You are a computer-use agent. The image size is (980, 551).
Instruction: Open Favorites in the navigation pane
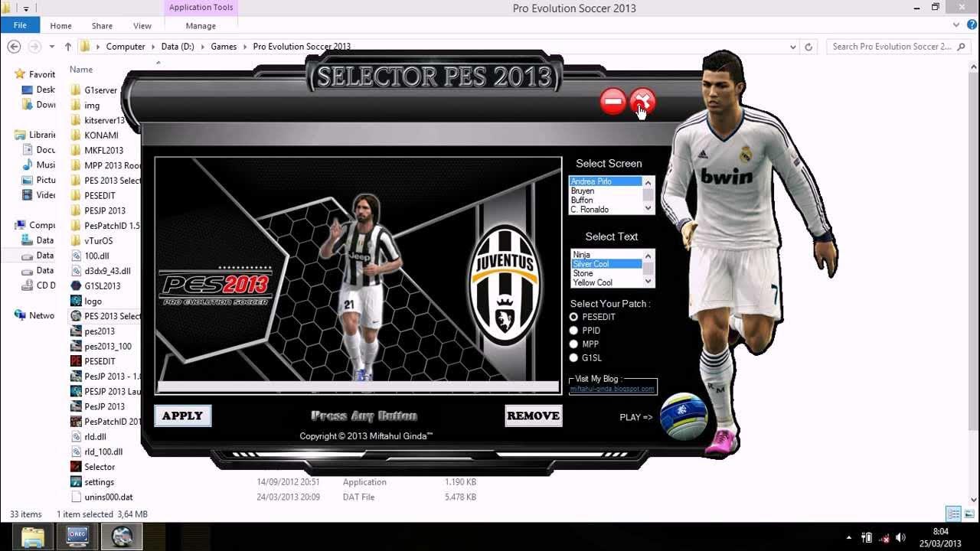(x=41, y=74)
